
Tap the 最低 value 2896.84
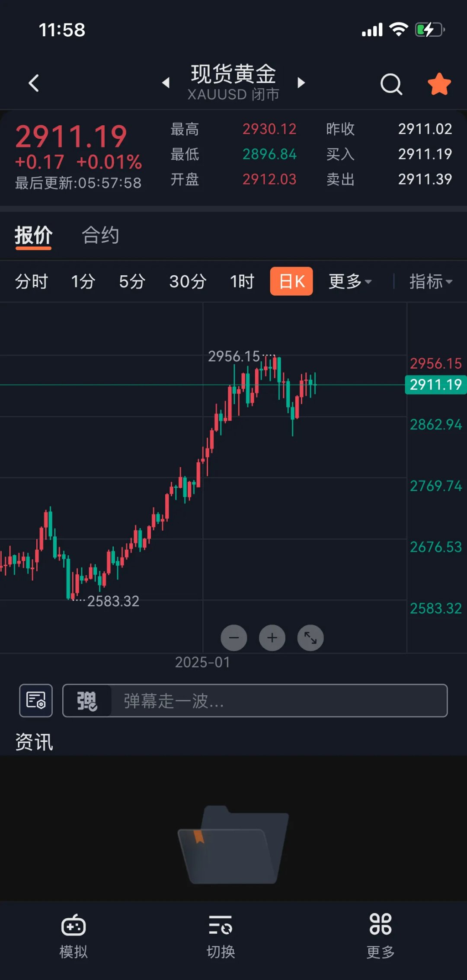269,154
